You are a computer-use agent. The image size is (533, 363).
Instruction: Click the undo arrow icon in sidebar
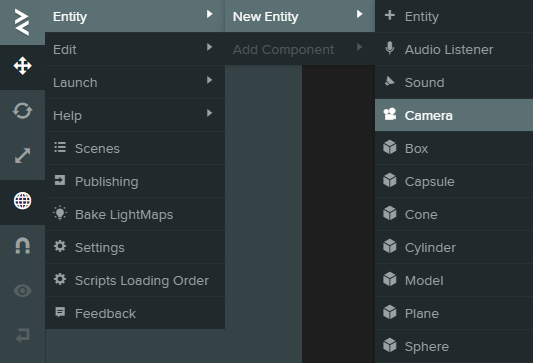point(22,335)
